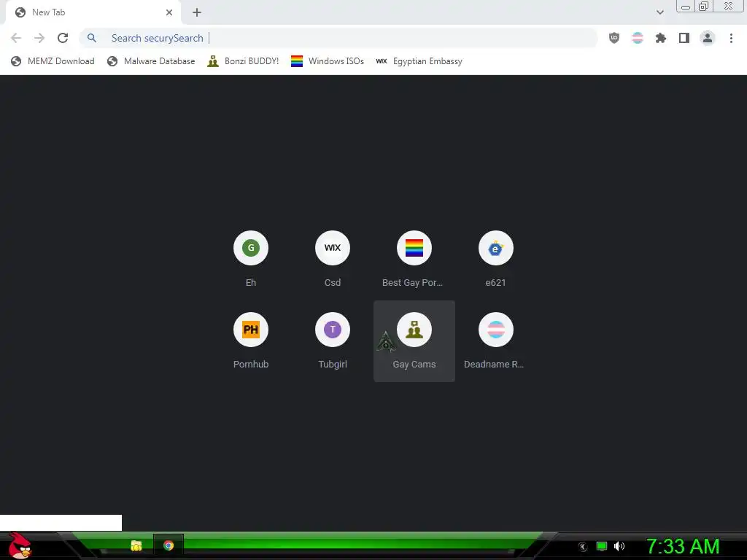Open the e621 shortcut tile
Image resolution: width=747 pixels, height=560 pixels.
[x=496, y=260]
